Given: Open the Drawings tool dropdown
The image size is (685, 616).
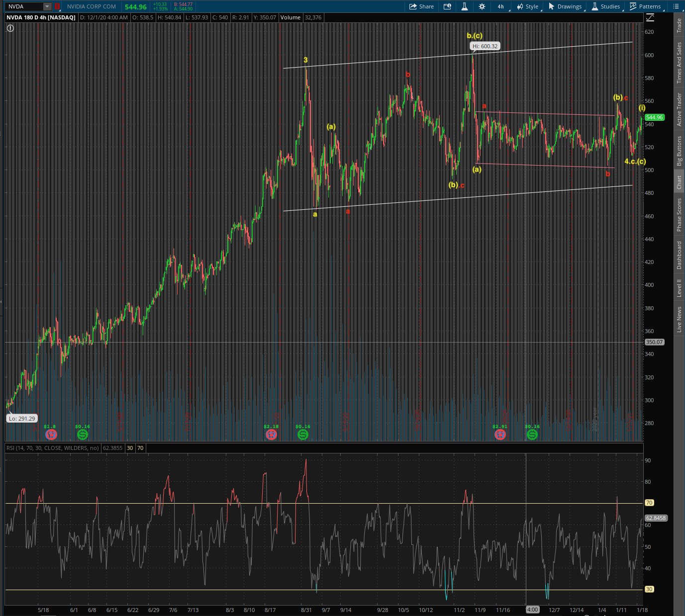Looking at the screenshot, I should point(565,6).
